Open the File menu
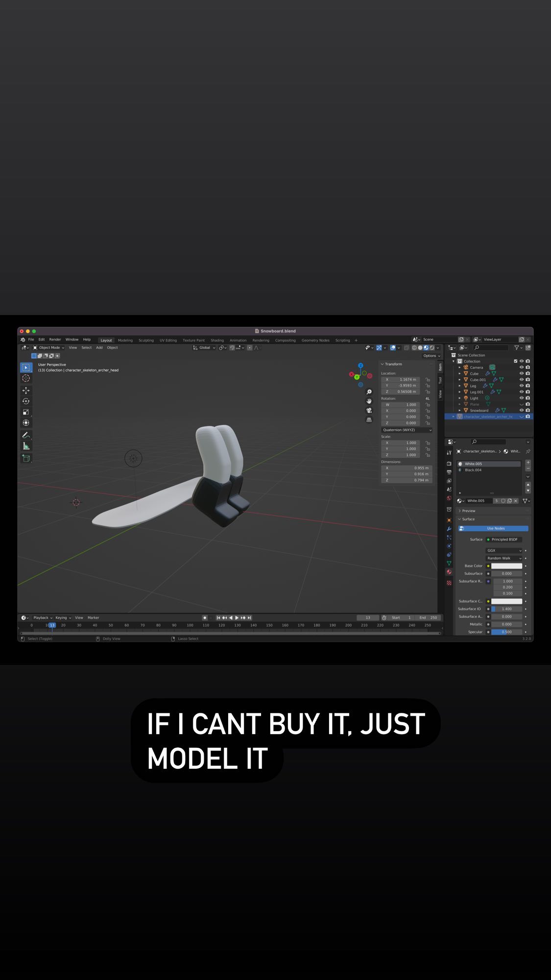The image size is (551, 980). pos(31,340)
